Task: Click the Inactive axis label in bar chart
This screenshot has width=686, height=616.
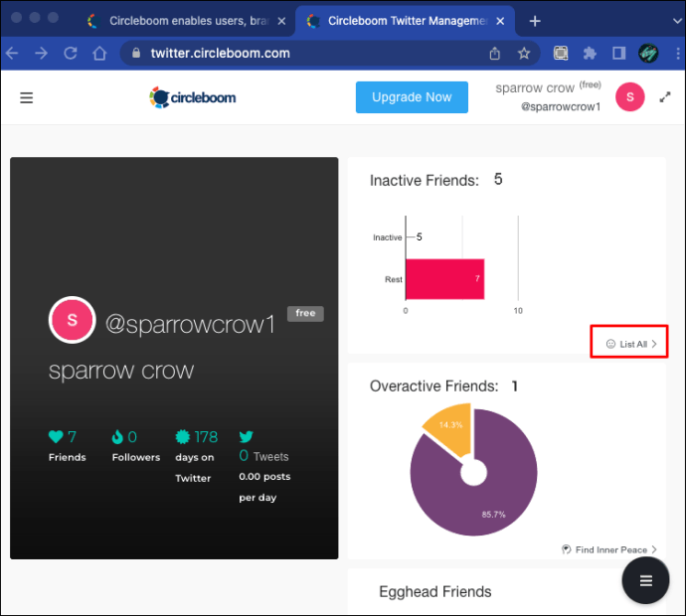Action: [x=387, y=237]
